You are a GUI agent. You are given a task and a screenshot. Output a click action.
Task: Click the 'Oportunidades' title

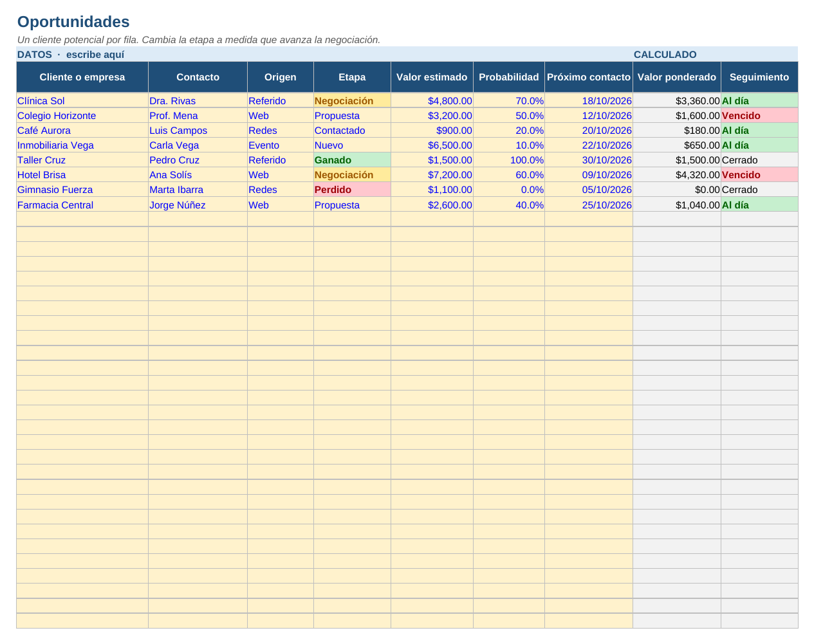pyautogui.click(x=73, y=22)
